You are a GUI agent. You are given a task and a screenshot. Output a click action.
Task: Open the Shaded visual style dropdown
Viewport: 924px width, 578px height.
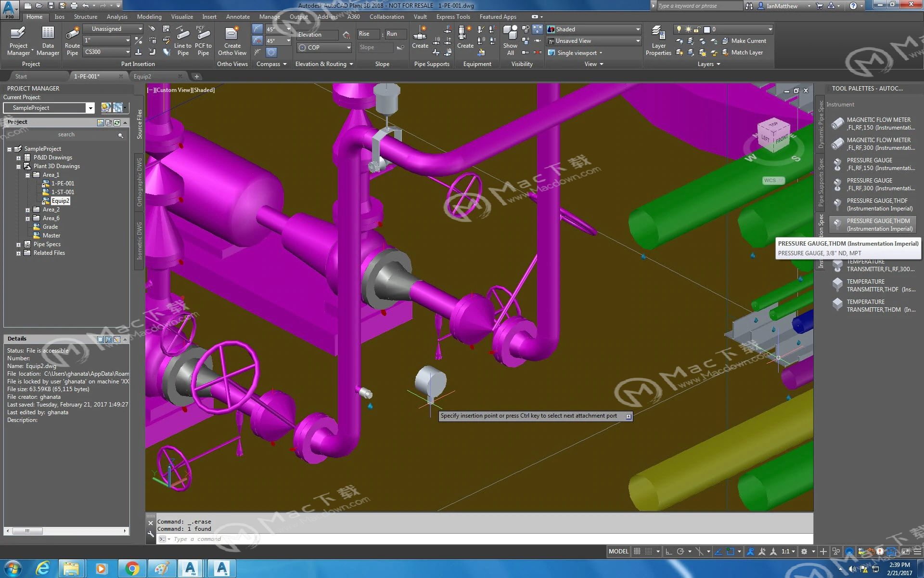(x=594, y=29)
